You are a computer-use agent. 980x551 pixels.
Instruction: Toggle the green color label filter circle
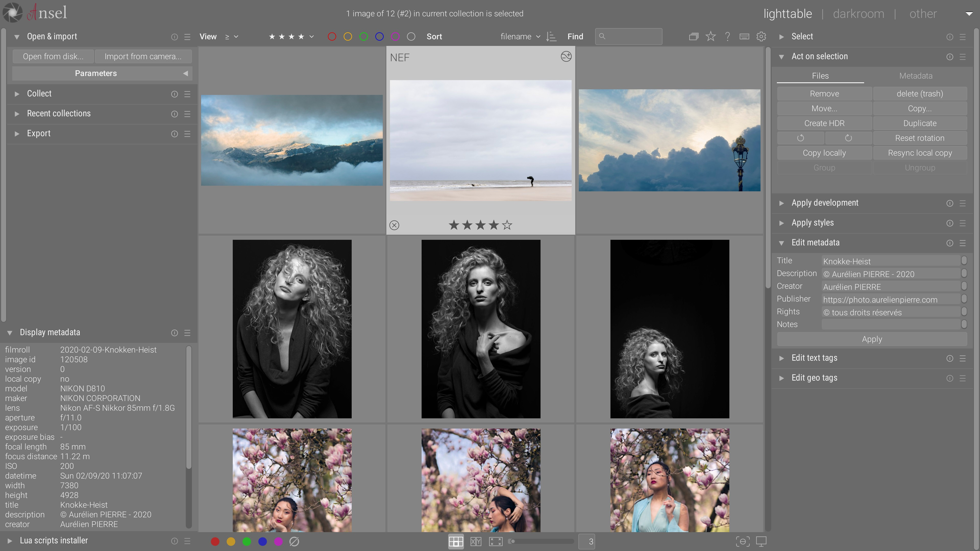(x=363, y=36)
